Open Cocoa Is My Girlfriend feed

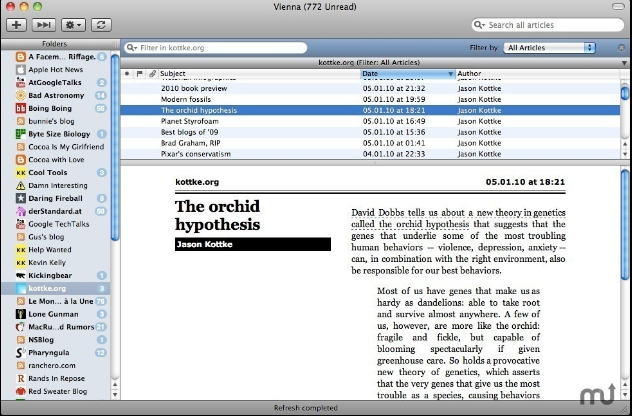click(x=55, y=147)
